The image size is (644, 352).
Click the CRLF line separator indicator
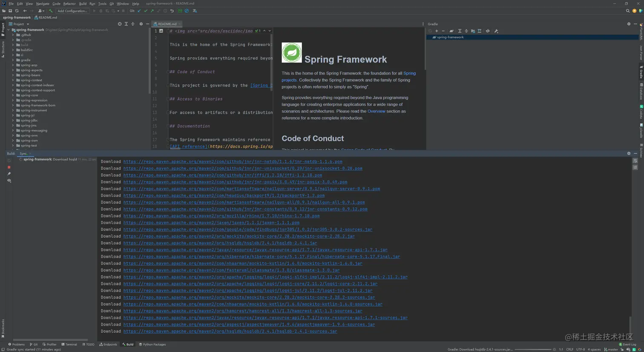(x=569, y=349)
